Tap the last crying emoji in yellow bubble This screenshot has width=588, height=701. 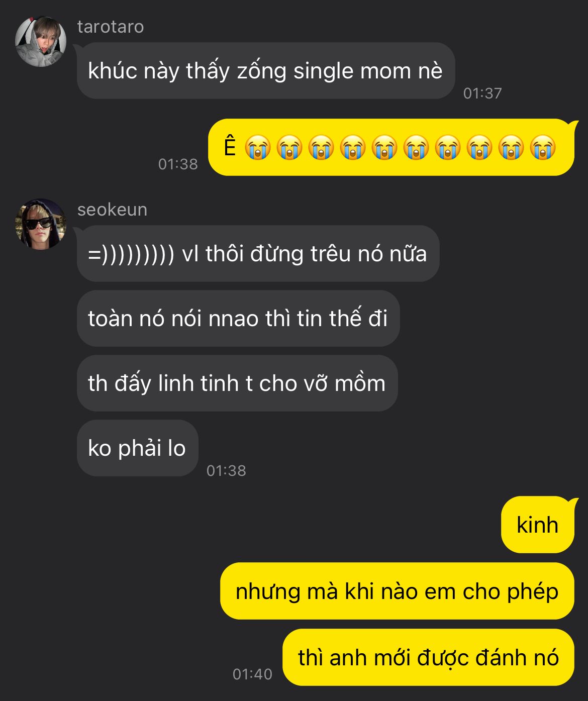pos(543,148)
